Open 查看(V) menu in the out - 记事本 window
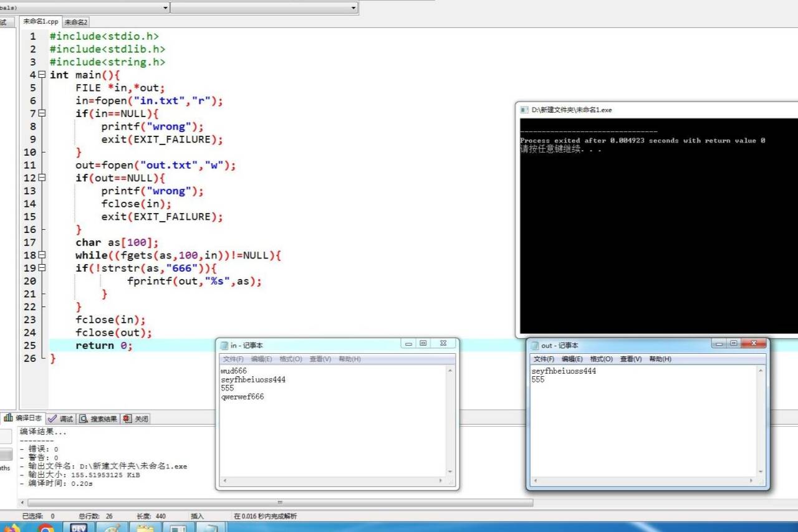Screen dimensions: 798x532 pos(630,359)
